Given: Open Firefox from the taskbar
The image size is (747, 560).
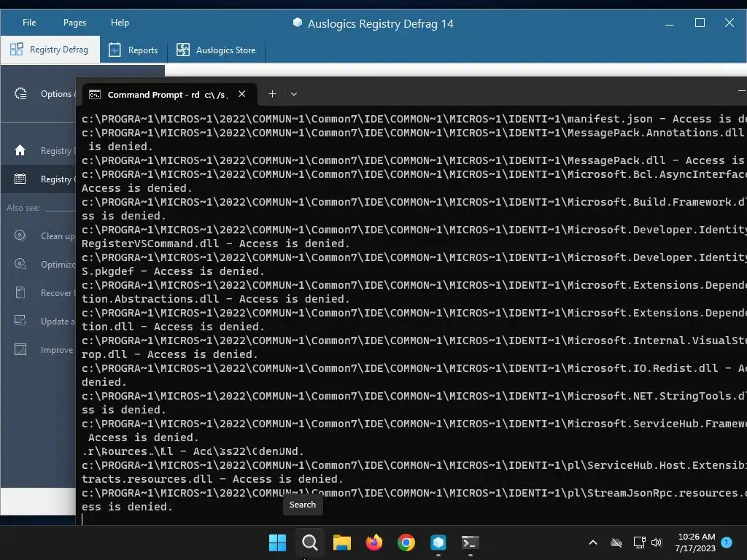Looking at the screenshot, I should (374, 542).
